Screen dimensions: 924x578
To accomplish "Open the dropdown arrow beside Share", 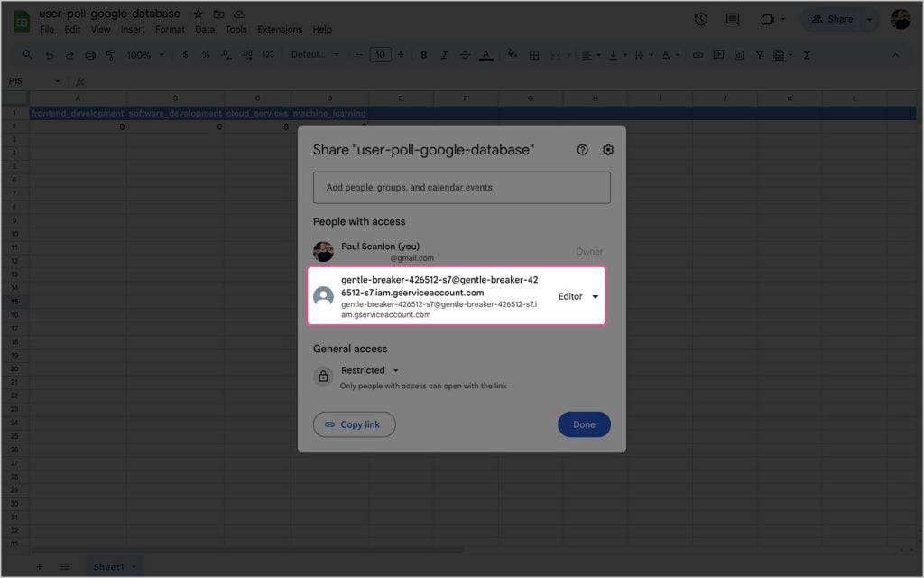I will [870, 20].
